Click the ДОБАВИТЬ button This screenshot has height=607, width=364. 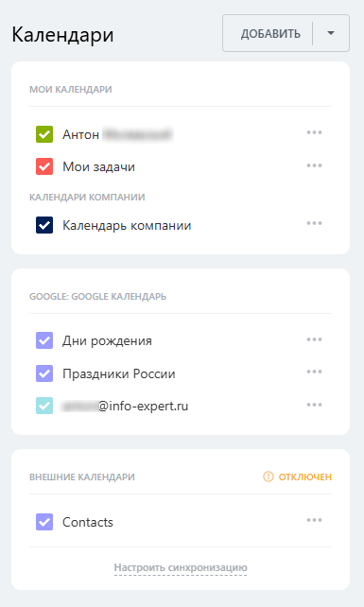(270, 34)
